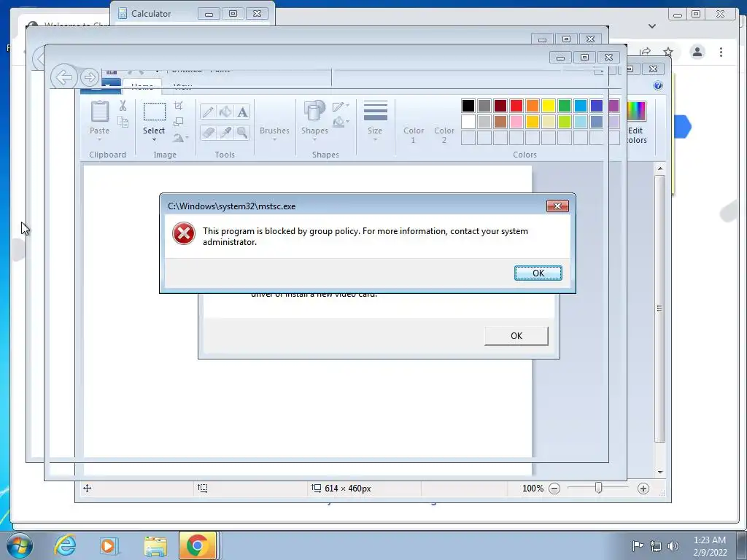Image resolution: width=747 pixels, height=560 pixels.
Task: Open Windows Explorer folder on the taskbar
Action: pos(155,545)
